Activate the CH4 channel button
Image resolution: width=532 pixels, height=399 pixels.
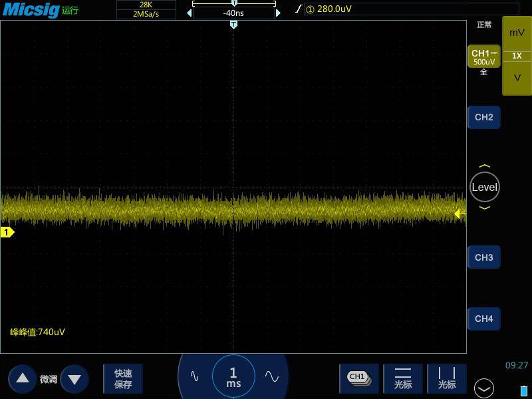click(x=483, y=319)
